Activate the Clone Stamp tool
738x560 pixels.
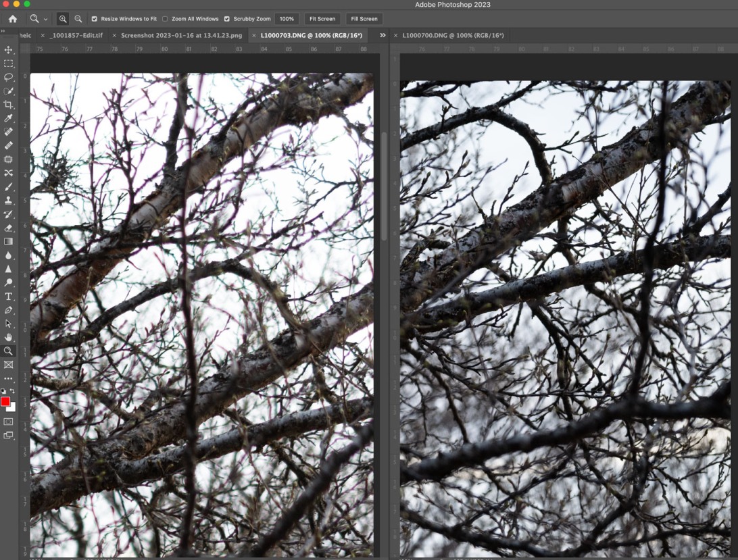point(8,201)
